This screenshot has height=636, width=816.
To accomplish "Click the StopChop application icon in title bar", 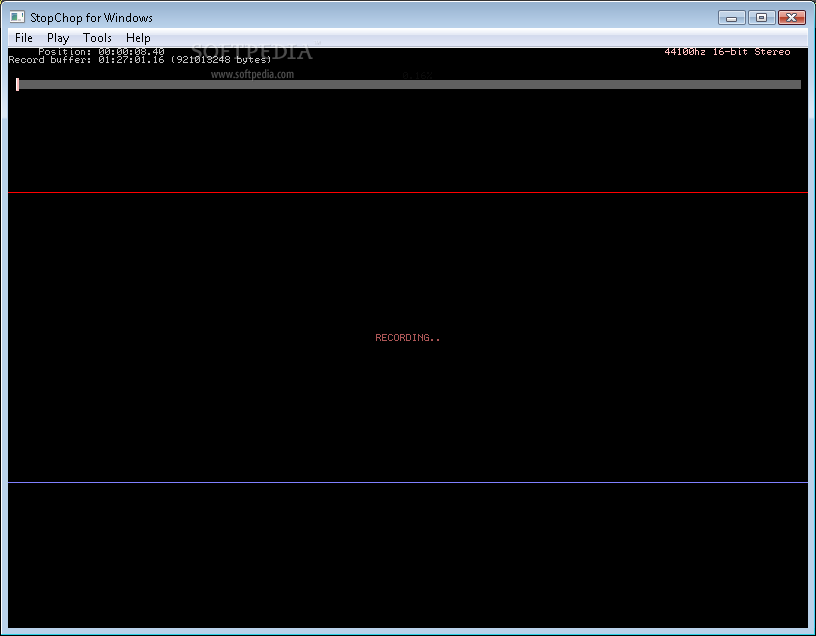I will [17, 17].
